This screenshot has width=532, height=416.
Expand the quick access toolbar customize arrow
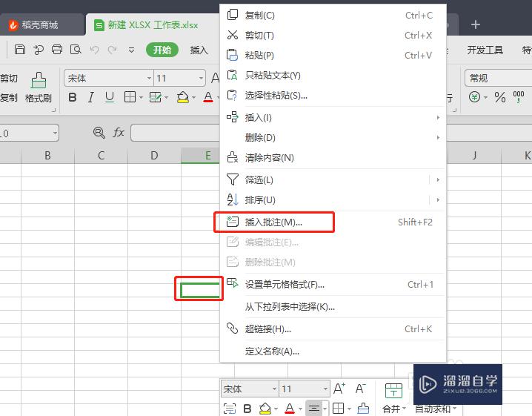(131, 50)
